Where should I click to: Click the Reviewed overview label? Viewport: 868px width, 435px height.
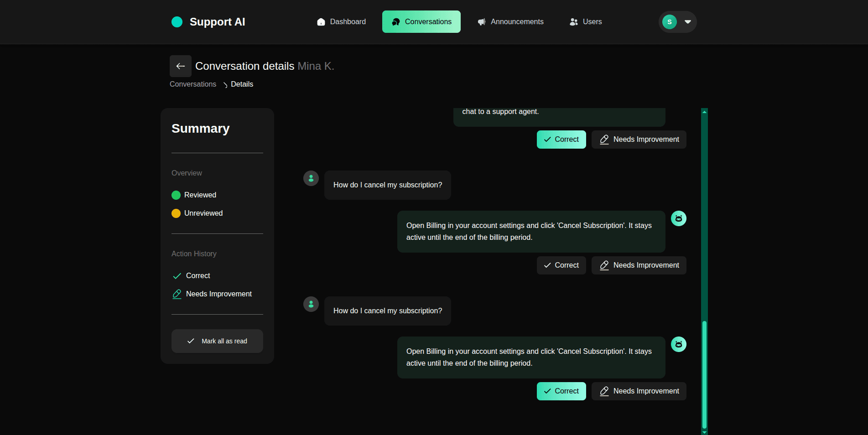tap(200, 195)
